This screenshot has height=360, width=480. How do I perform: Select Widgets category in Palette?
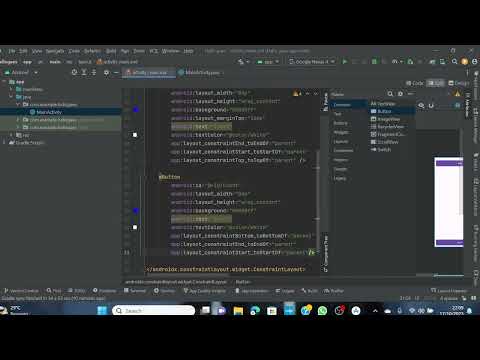341,132
